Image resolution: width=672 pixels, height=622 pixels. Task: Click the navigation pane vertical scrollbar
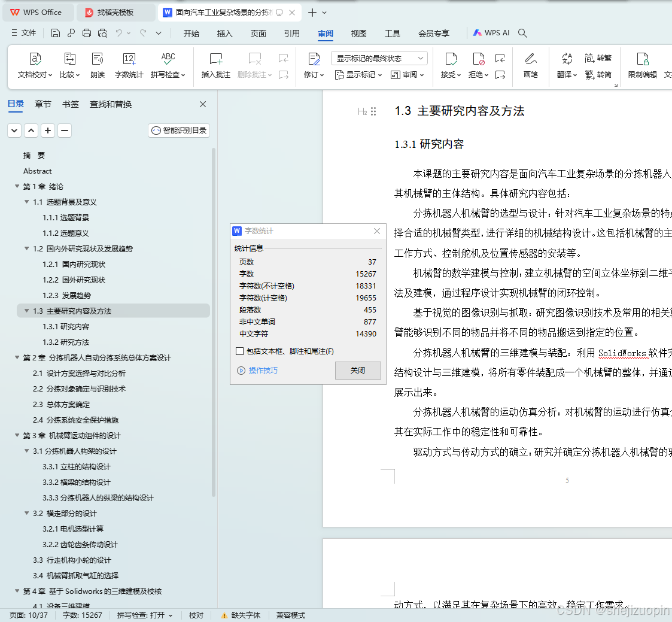point(213,322)
